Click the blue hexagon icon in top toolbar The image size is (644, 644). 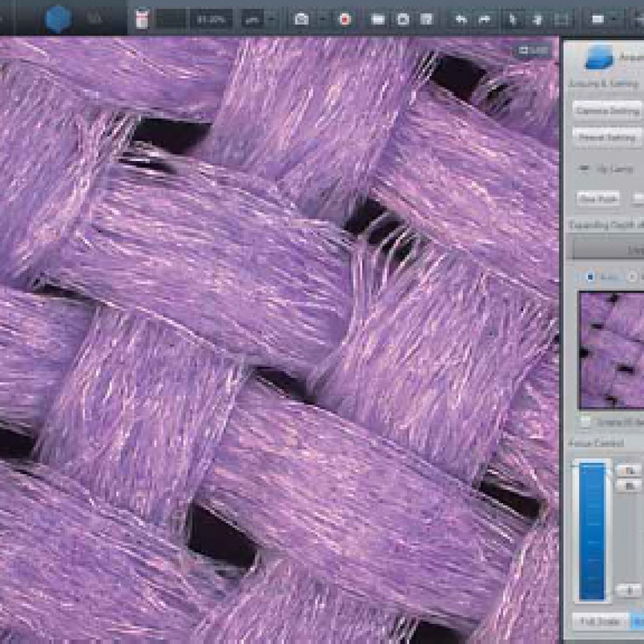point(57,19)
